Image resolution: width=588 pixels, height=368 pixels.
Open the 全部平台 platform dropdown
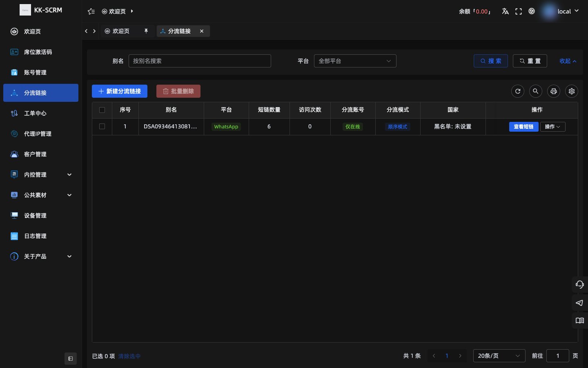coord(355,61)
